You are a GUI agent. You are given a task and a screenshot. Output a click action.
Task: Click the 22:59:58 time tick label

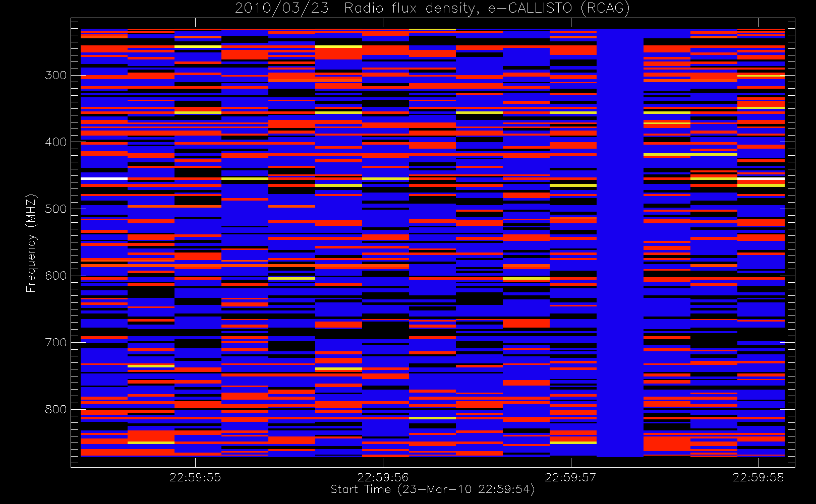click(x=759, y=477)
